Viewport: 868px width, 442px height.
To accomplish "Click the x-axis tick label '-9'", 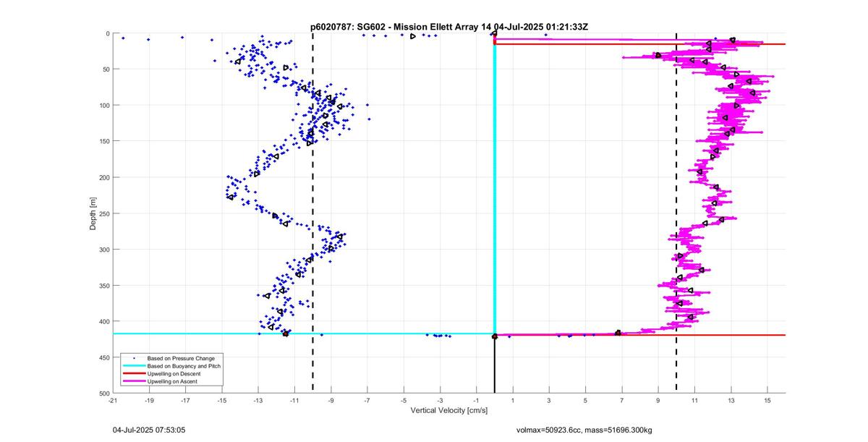I will point(331,400).
